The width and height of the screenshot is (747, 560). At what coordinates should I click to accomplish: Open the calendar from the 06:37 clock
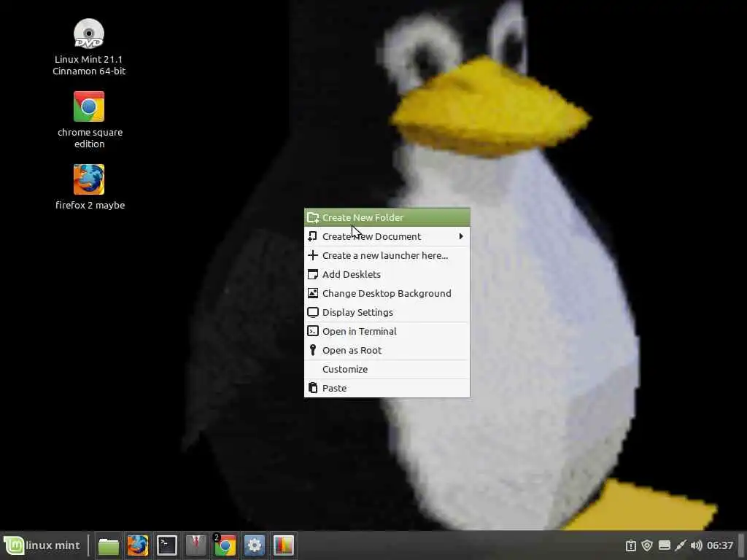(x=720, y=545)
